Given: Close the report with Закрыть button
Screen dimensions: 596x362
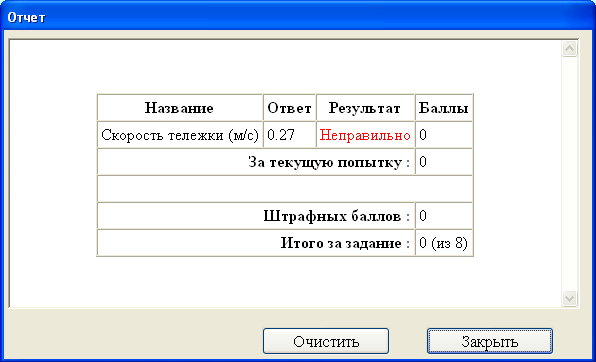Looking at the screenshot, I should point(490,341).
